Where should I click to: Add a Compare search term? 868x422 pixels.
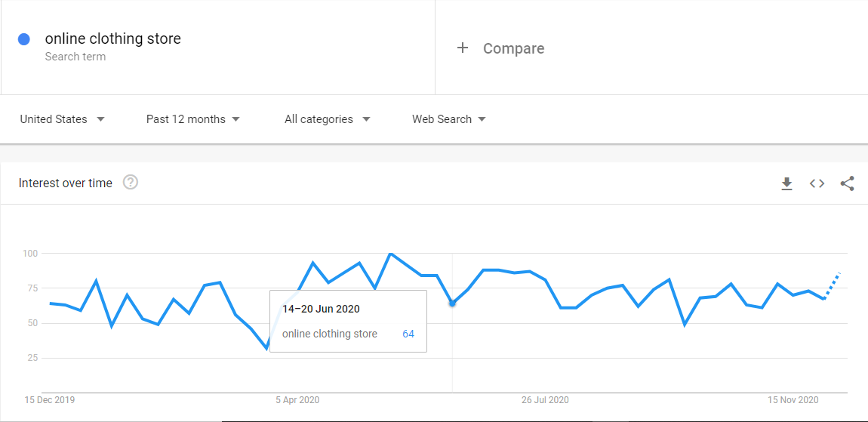coord(513,48)
